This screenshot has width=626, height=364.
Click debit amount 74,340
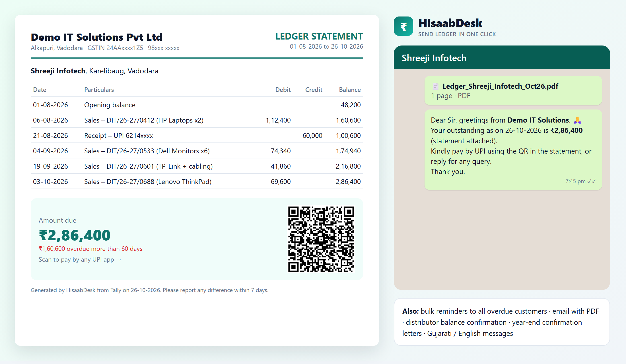pos(281,151)
